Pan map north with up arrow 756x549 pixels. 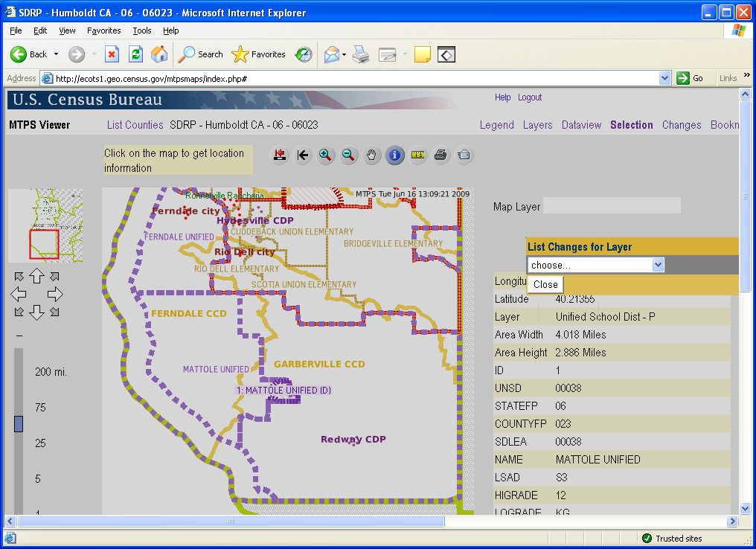pyautogui.click(x=36, y=277)
